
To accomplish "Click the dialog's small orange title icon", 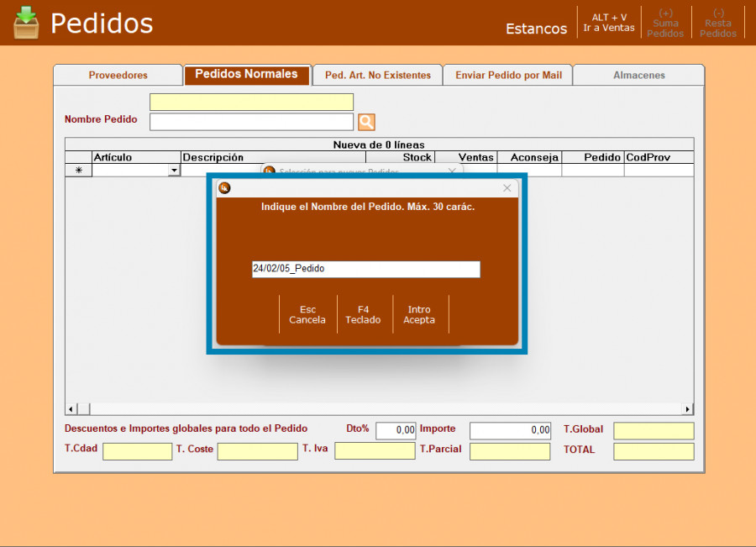I will tap(224, 188).
